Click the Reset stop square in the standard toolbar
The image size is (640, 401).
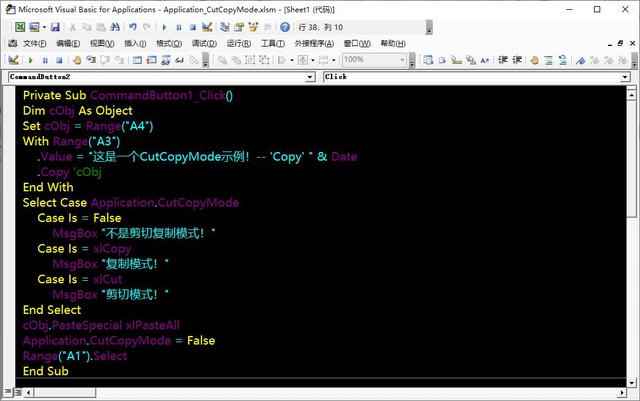[193, 27]
